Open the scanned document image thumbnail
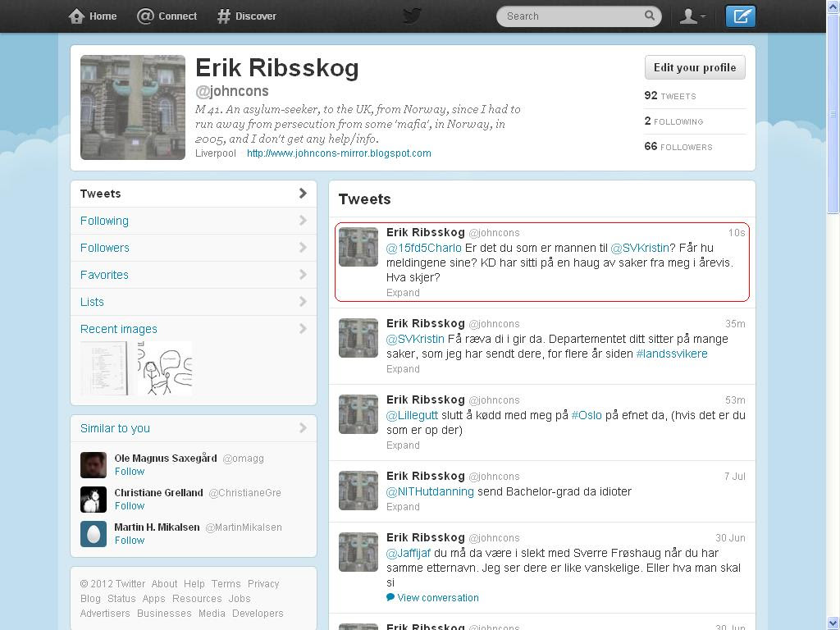This screenshot has height=630, width=840. tap(106, 368)
